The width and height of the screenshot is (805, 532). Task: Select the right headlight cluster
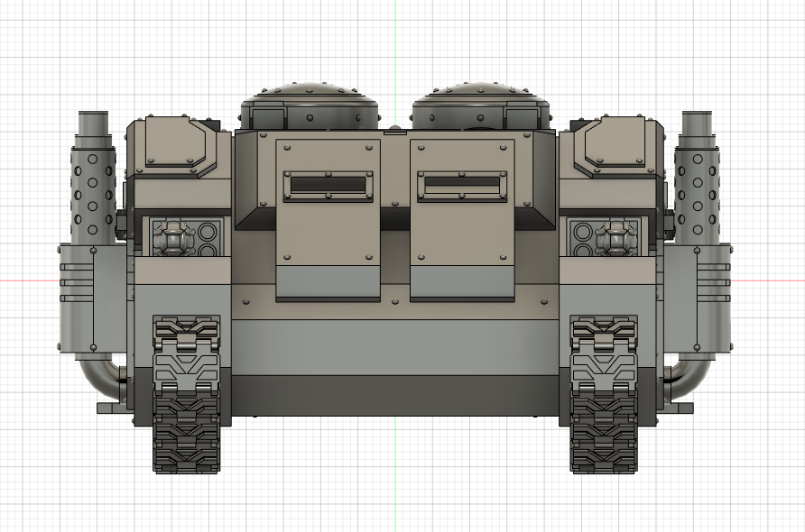coord(603,237)
